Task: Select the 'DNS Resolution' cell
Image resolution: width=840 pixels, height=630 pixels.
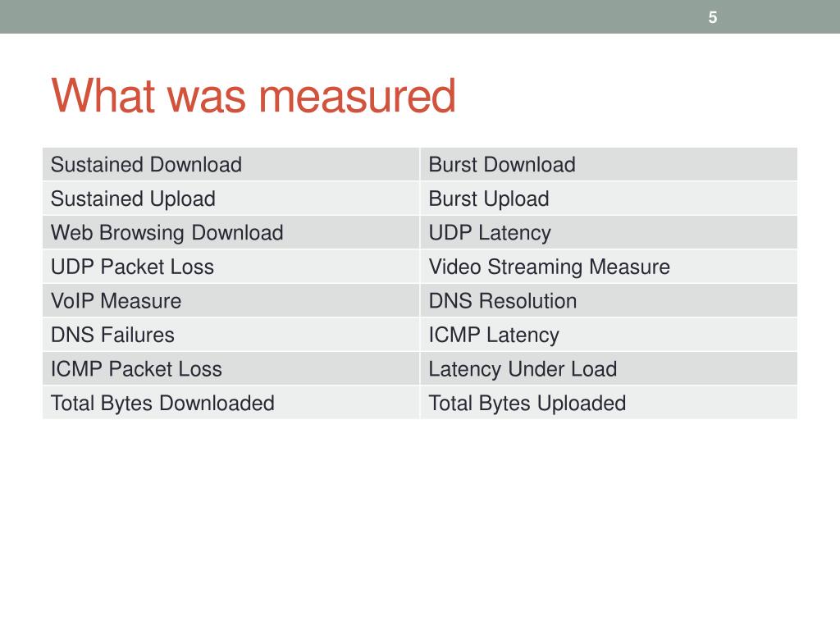Action: point(609,300)
